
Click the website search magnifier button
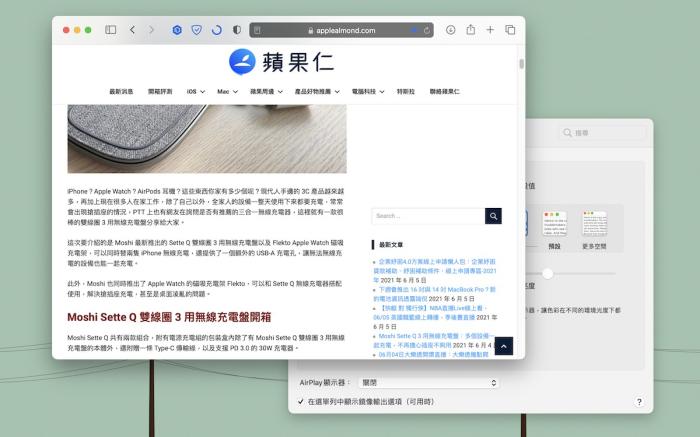tap(493, 216)
